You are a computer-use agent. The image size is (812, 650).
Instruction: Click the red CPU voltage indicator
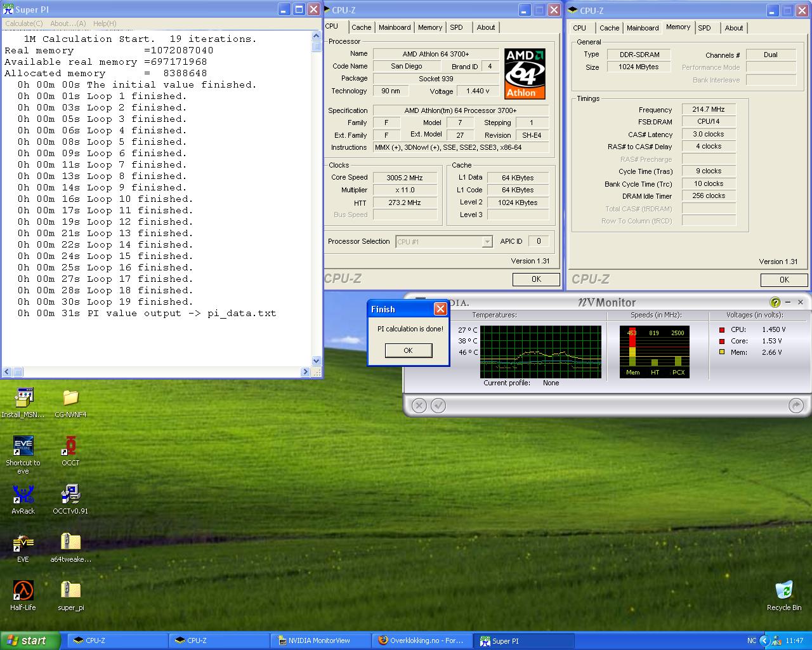point(722,330)
